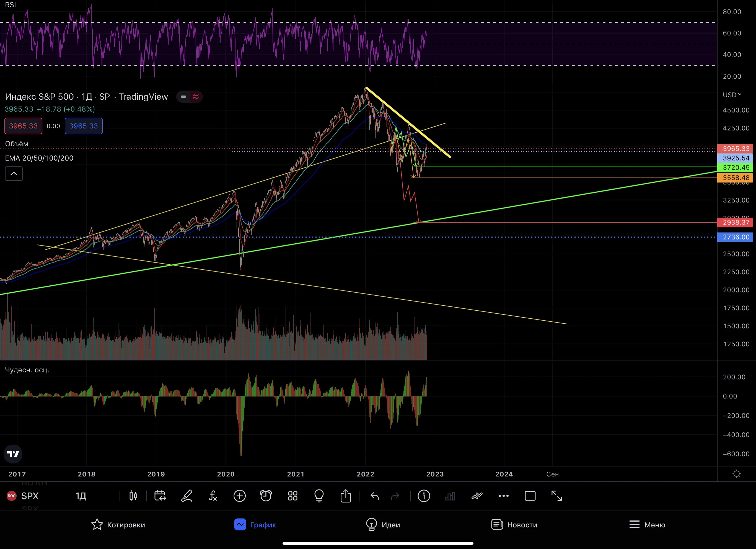Select the EMA 20/50/100/200 indicator label

pyautogui.click(x=39, y=158)
